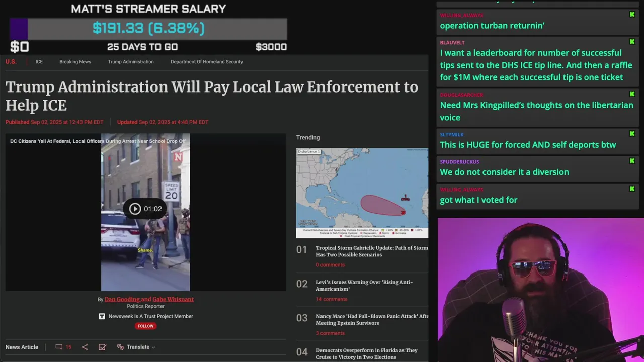The image size is (644, 362).
Task: Click the article headline about ICE
Action: pyautogui.click(x=212, y=96)
